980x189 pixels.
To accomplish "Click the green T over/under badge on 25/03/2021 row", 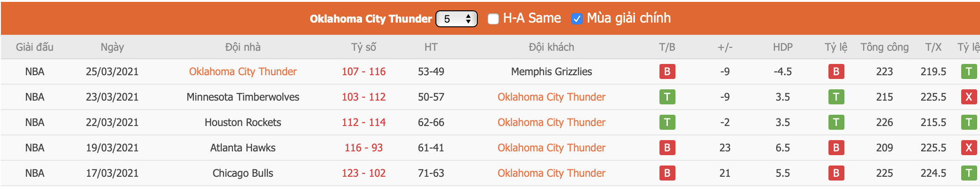I will coord(968,71).
